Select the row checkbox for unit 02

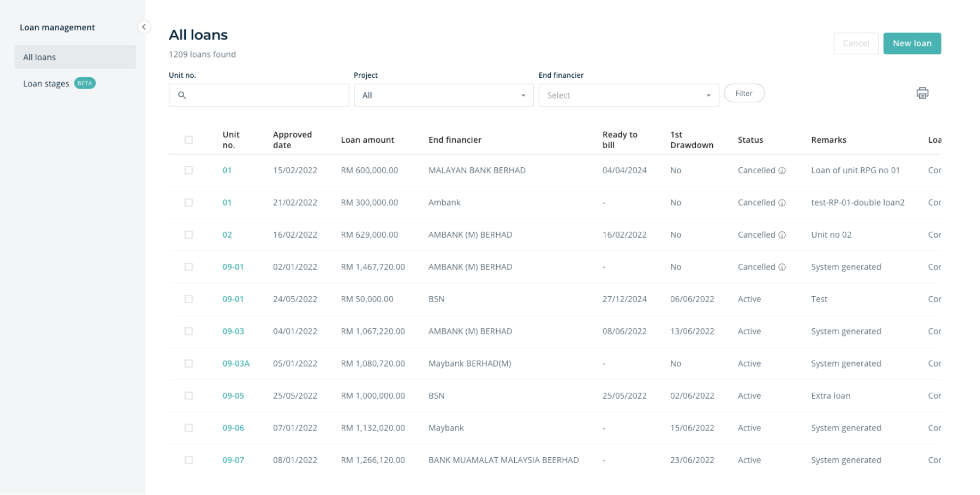click(x=188, y=235)
